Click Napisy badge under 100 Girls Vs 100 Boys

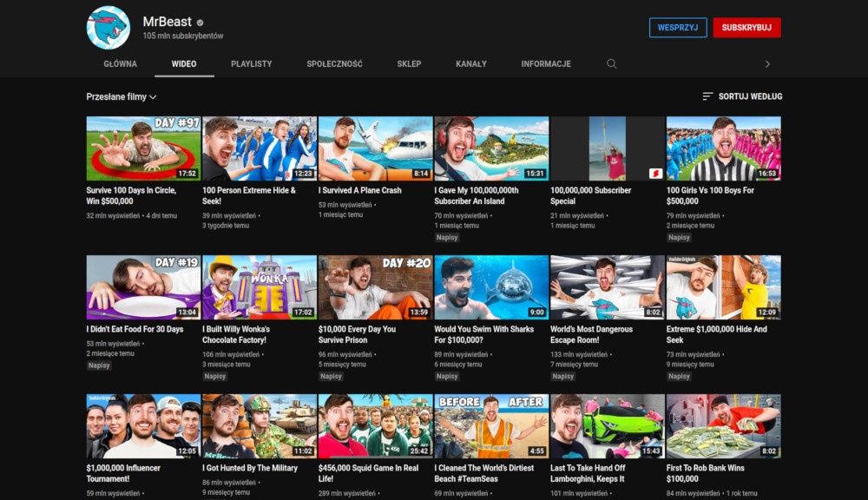click(x=679, y=238)
